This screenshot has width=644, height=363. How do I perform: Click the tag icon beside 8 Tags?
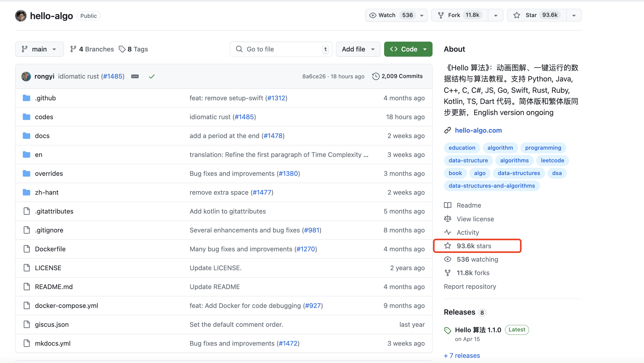[x=122, y=49]
